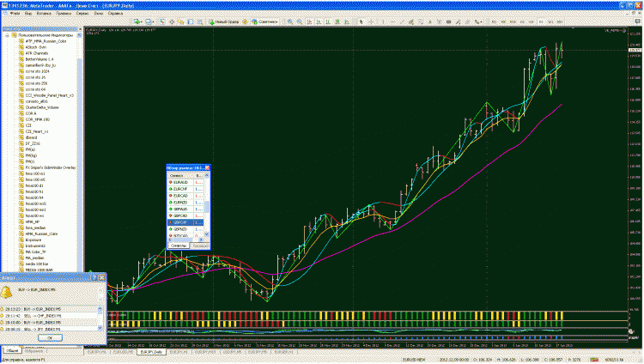Click the Zoom In magnifier icon
This screenshot has width=644, height=364.
290,21
